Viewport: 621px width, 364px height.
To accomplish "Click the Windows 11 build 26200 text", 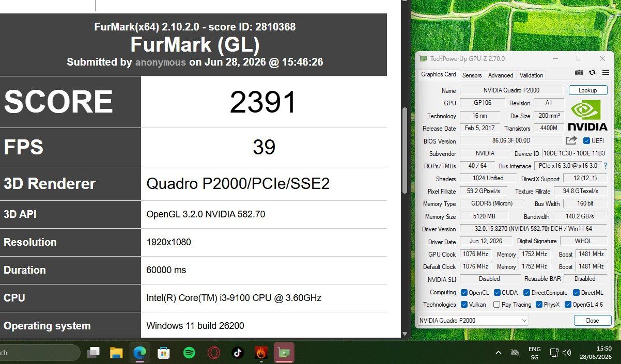I will tap(195, 326).
